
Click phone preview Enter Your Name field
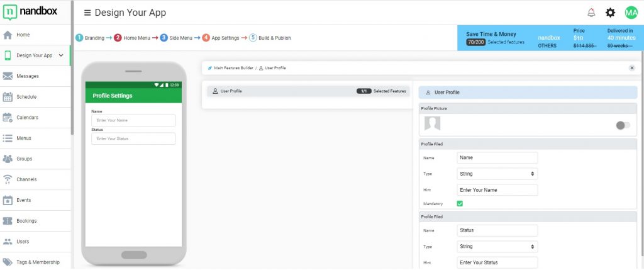[x=133, y=120]
